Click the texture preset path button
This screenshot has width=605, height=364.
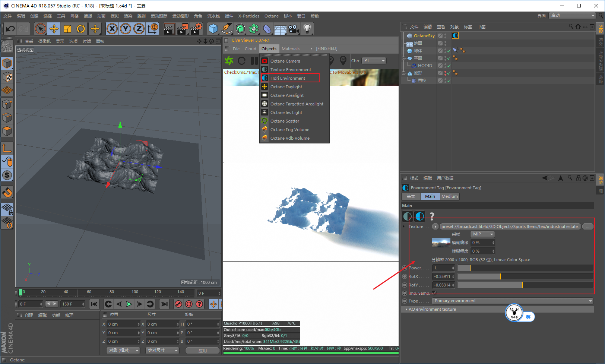(x=510, y=227)
